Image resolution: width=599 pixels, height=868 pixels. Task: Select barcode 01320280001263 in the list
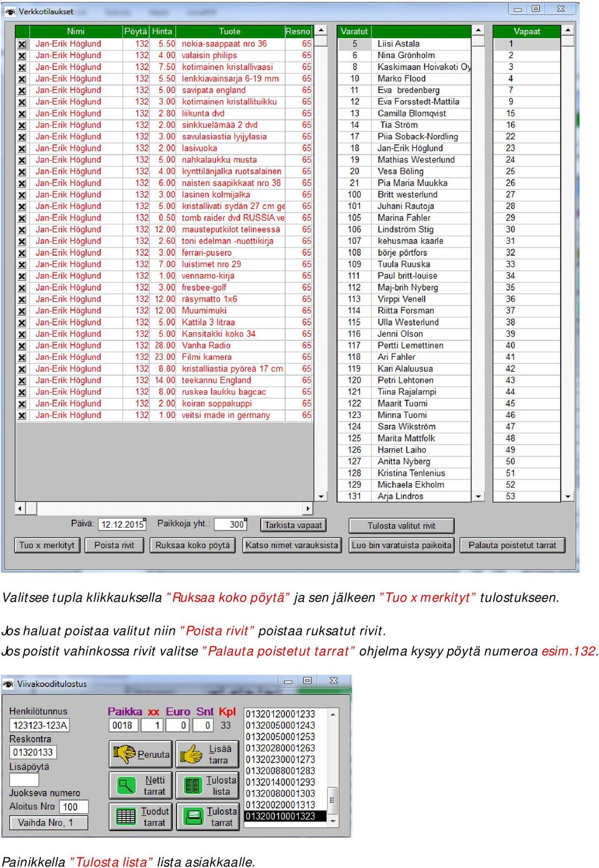click(286, 748)
